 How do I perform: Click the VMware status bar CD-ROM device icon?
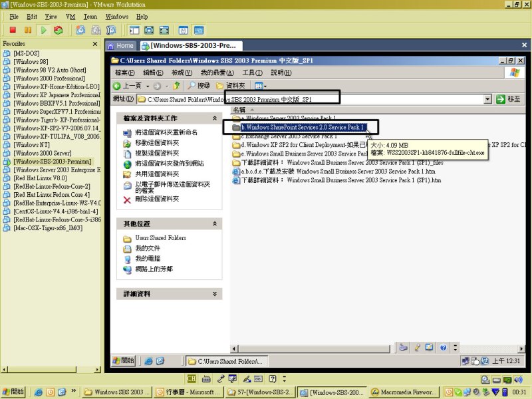pyautogui.click(x=485, y=380)
